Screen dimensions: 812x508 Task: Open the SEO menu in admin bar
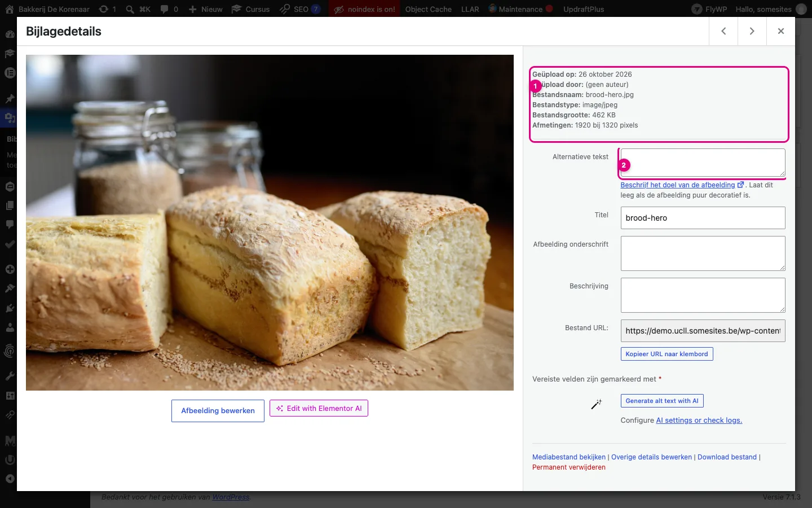[300, 9]
